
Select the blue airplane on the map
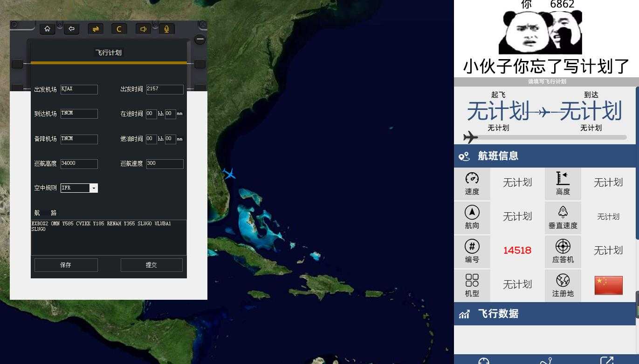[229, 174]
